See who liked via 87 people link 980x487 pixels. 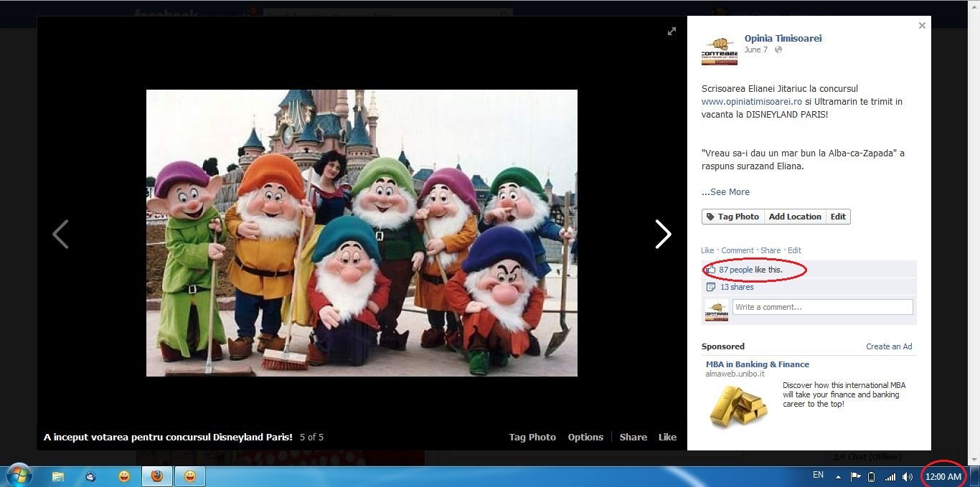[736, 270]
